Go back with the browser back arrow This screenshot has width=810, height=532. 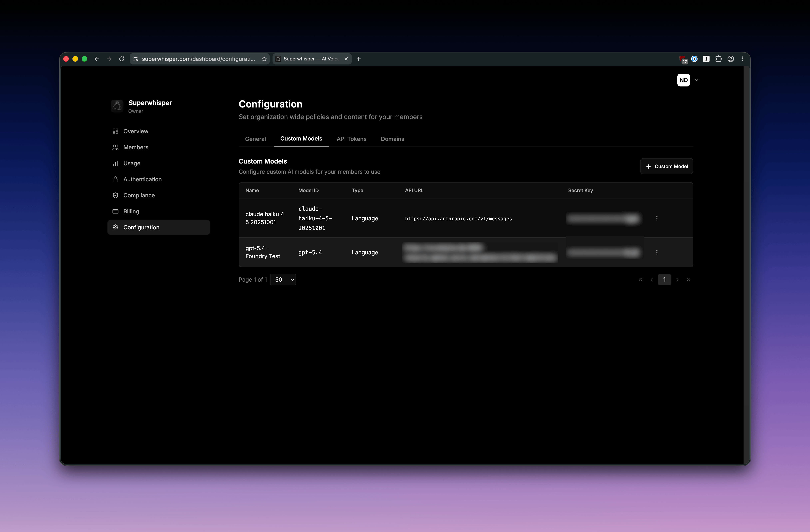97,59
